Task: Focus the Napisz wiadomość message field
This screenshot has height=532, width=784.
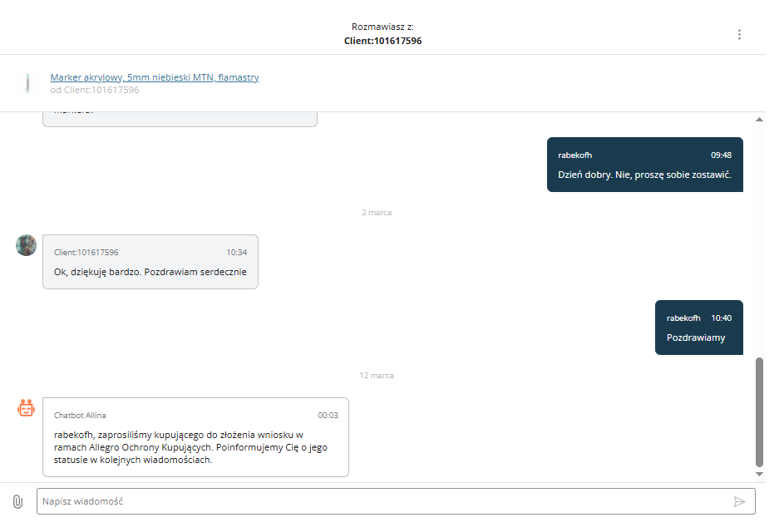Action: (396, 501)
